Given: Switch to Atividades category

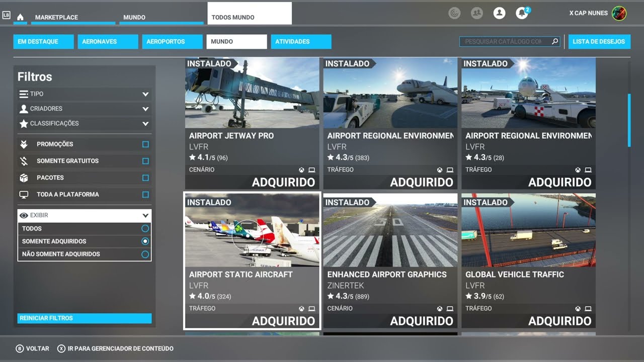Looking at the screenshot, I should click(x=301, y=42).
